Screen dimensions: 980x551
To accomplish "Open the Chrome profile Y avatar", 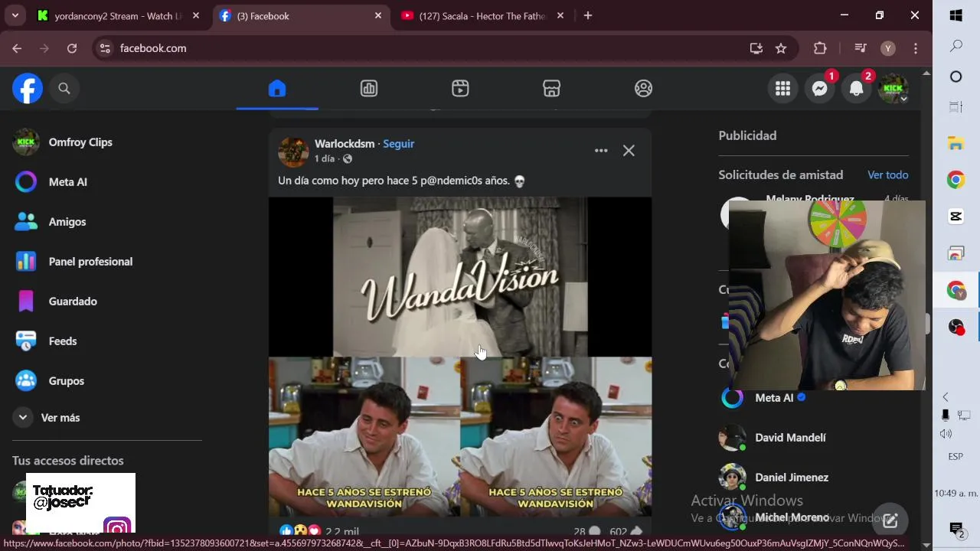I will click(x=888, y=48).
